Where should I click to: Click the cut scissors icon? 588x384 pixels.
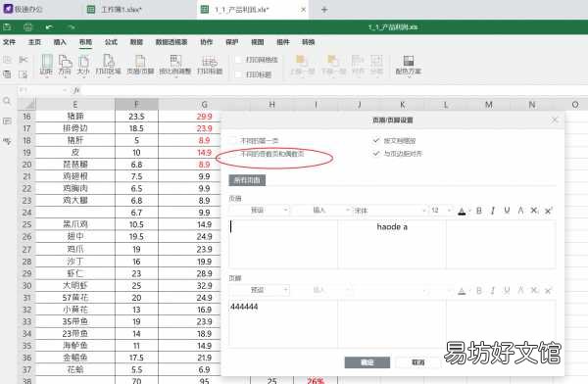point(24,59)
